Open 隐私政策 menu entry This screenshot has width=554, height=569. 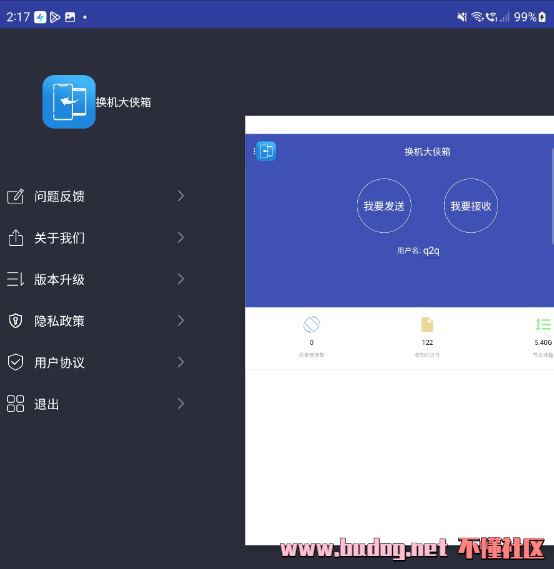click(96, 321)
